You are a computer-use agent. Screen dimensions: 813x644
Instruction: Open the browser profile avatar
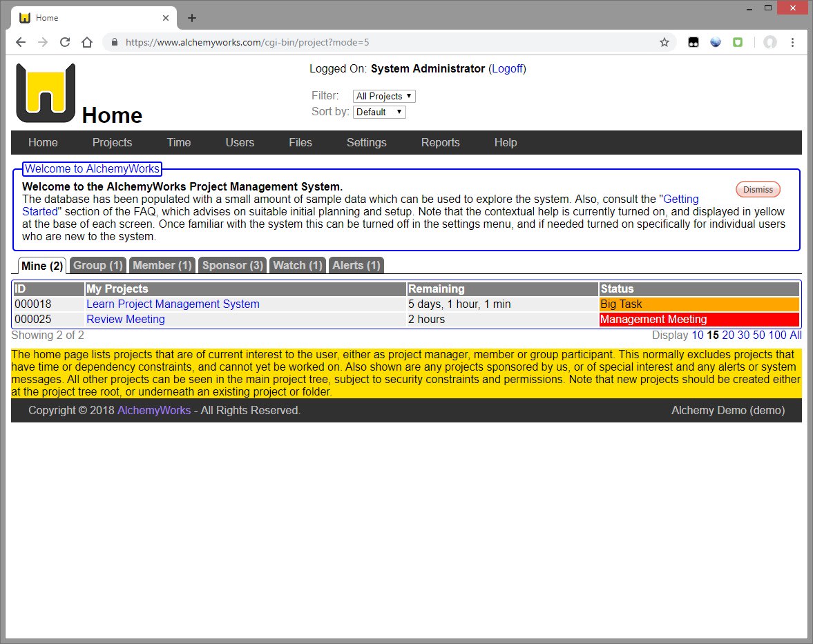pos(770,43)
